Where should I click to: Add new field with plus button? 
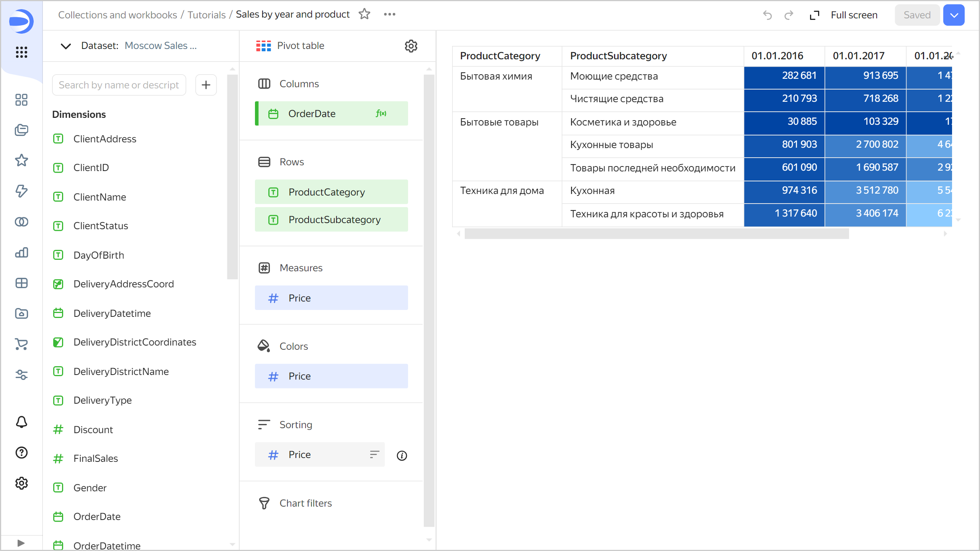click(x=206, y=85)
